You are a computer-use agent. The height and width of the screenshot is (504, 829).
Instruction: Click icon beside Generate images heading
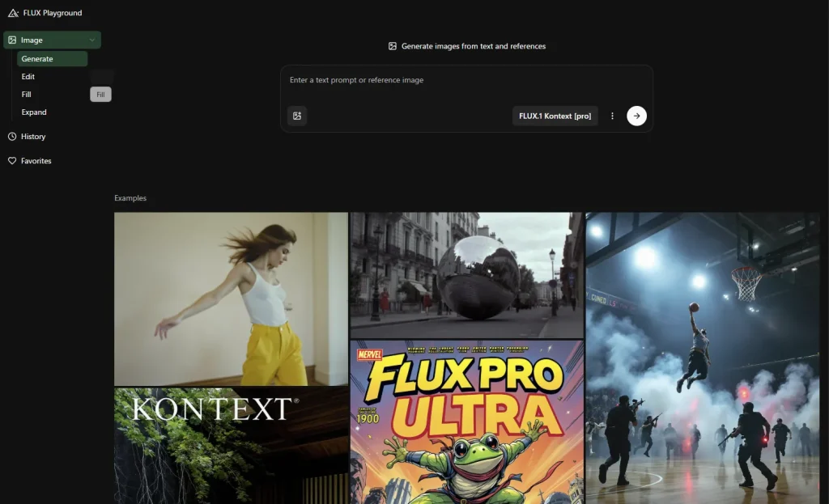click(x=393, y=46)
